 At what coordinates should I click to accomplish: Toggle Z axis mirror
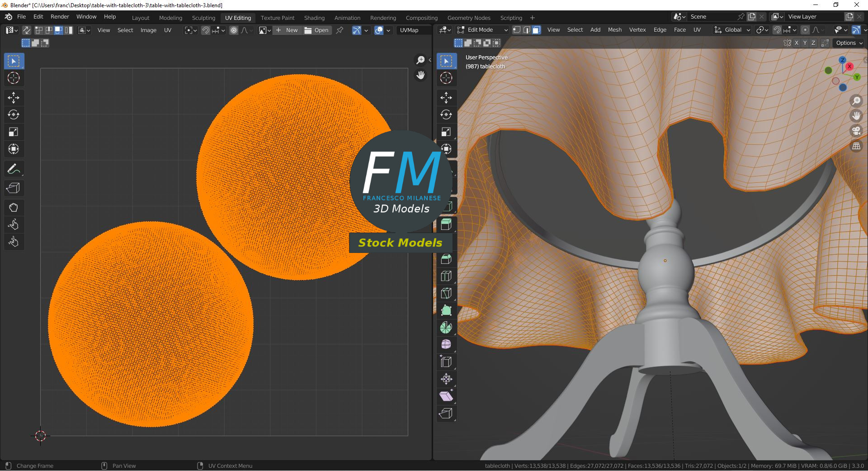(x=813, y=43)
